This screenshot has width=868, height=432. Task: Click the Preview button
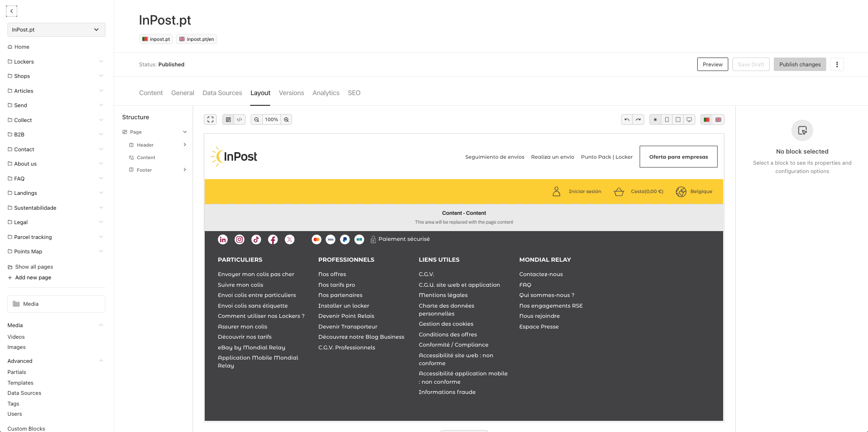point(713,64)
